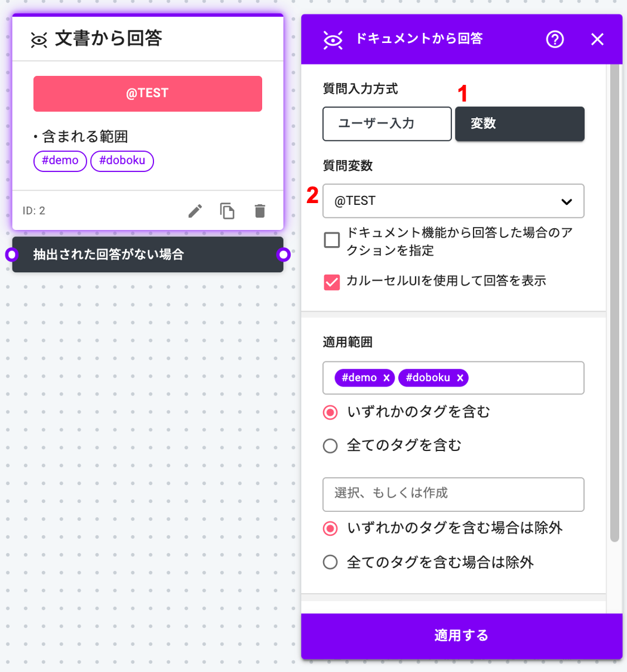Viewport: 627px width, 672px height.
Task: Click the 質問入力方式 label
Action: (x=360, y=89)
